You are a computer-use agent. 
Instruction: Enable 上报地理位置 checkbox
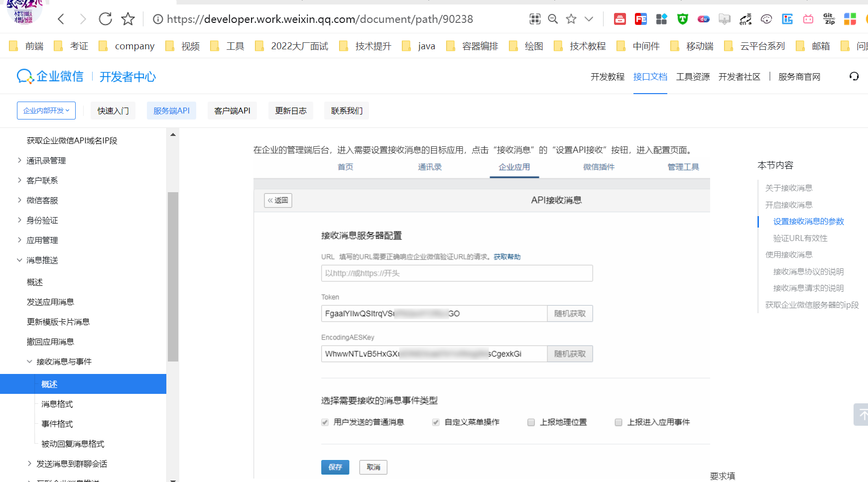[531, 422]
